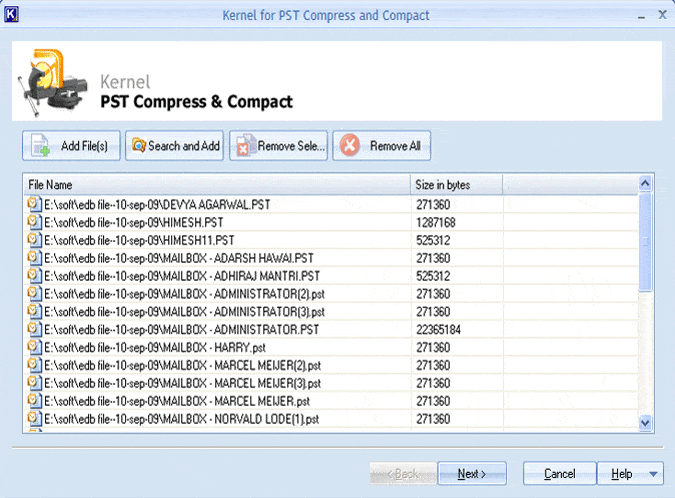Click the file icon beside HIMESH11.PST
The height and width of the screenshot is (498, 675).
point(34,240)
